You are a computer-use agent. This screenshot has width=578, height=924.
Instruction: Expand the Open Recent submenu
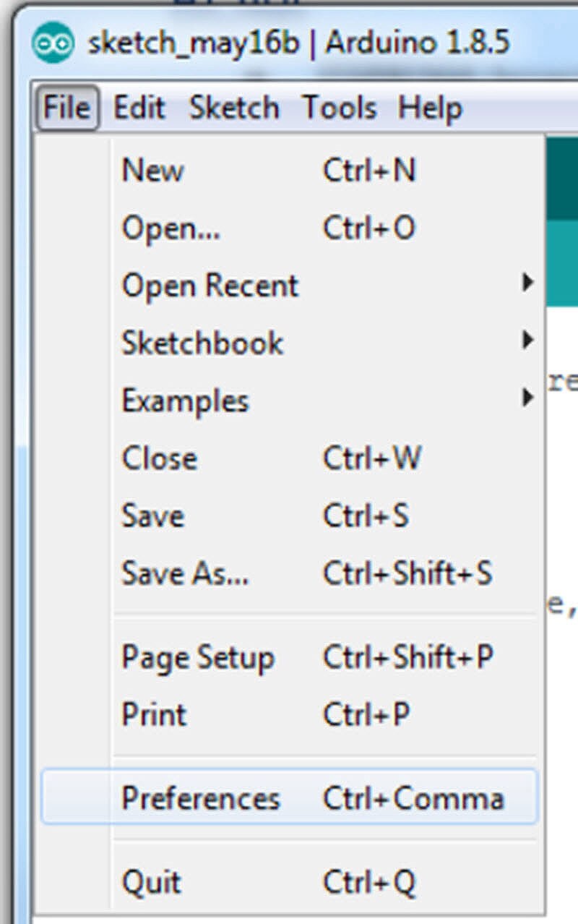click(210, 286)
